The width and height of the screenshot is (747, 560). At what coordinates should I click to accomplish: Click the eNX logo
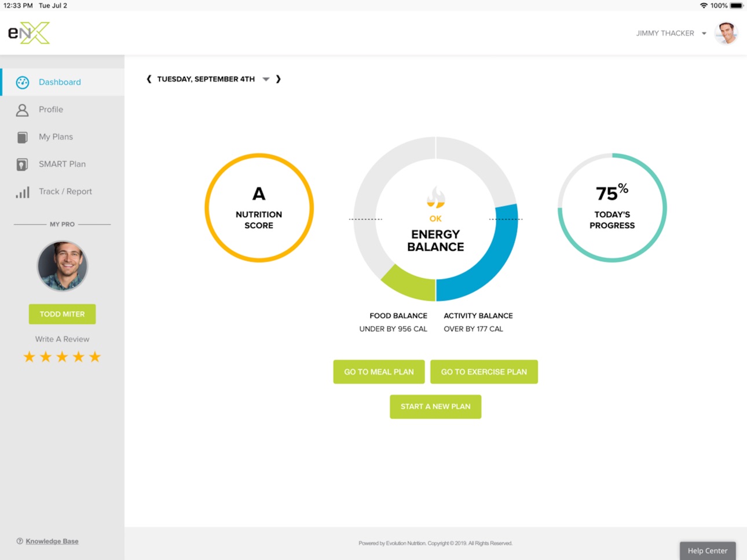point(29,33)
